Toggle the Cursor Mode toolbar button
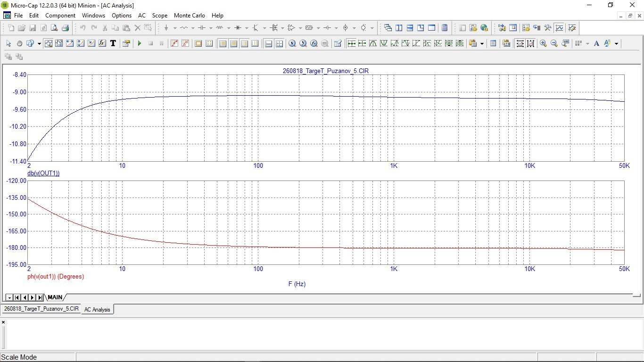 [59, 43]
